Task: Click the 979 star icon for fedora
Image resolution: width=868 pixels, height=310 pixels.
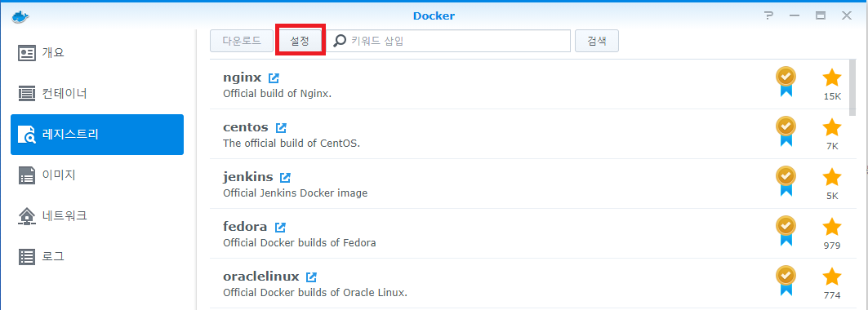Action: pyautogui.click(x=832, y=227)
